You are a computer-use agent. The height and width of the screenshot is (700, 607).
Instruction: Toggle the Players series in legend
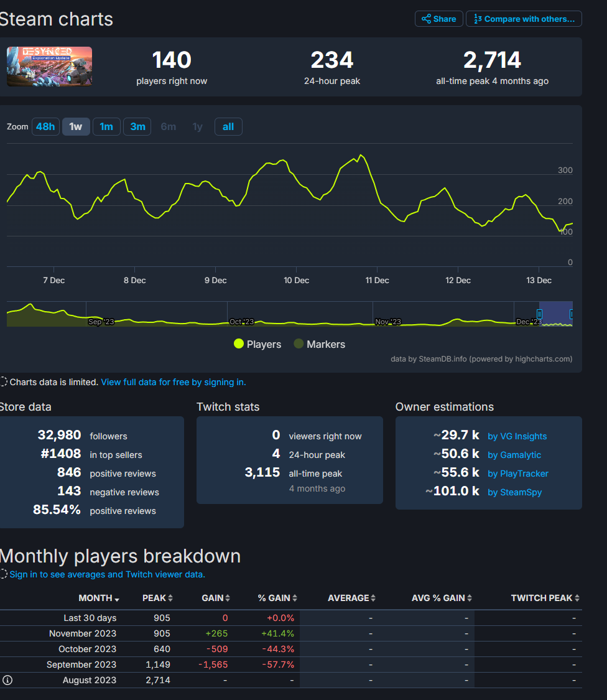click(x=257, y=344)
